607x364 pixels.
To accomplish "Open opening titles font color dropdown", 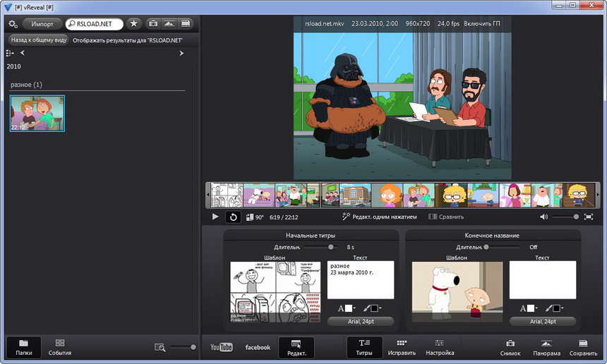I will [347, 308].
